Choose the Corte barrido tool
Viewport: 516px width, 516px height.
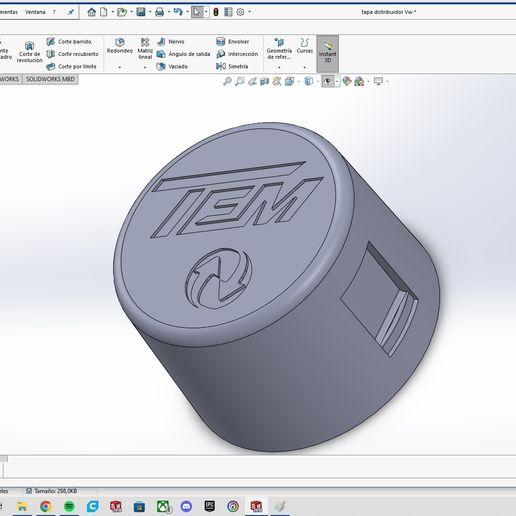click(x=69, y=42)
